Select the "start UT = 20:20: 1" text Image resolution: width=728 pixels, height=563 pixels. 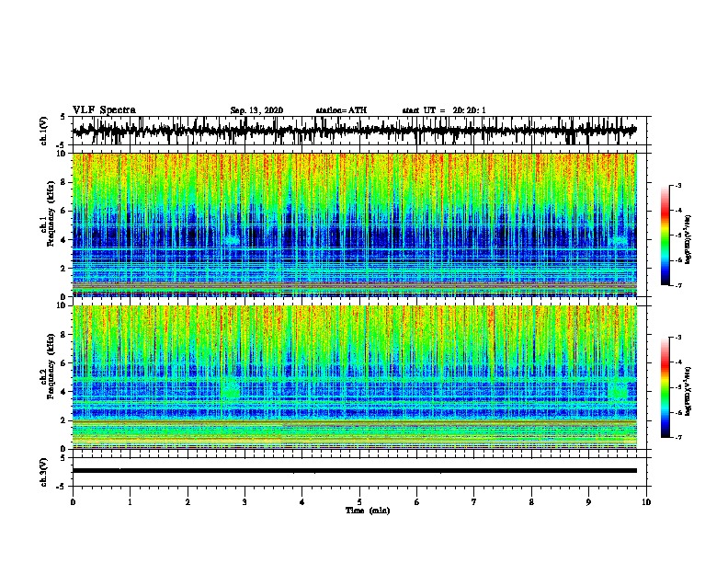(x=444, y=110)
